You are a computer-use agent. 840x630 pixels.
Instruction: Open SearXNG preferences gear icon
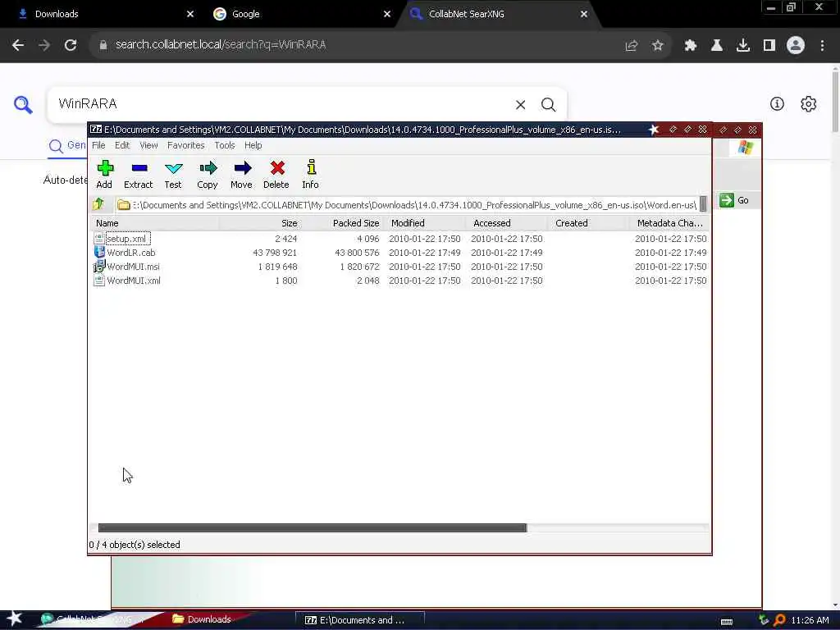808,104
